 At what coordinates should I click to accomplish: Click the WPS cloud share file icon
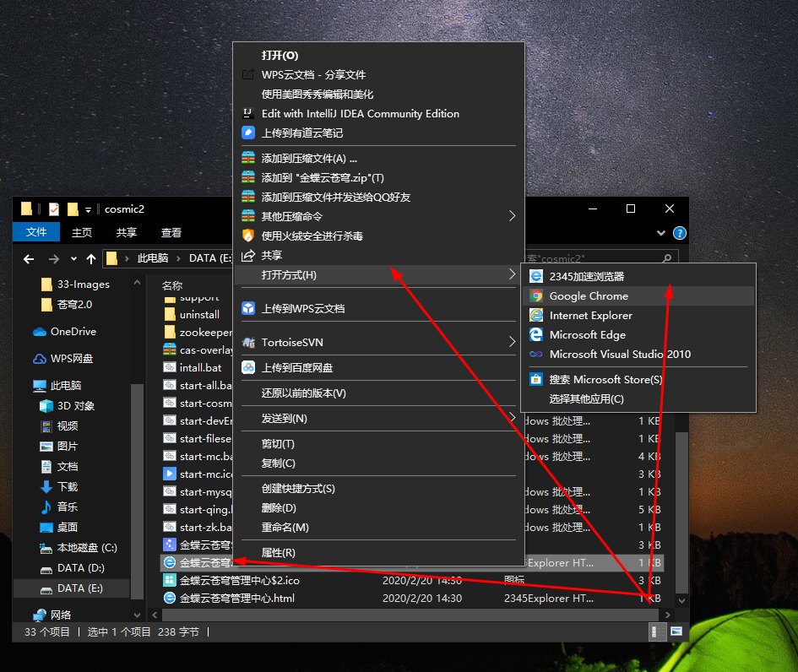(x=248, y=75)
